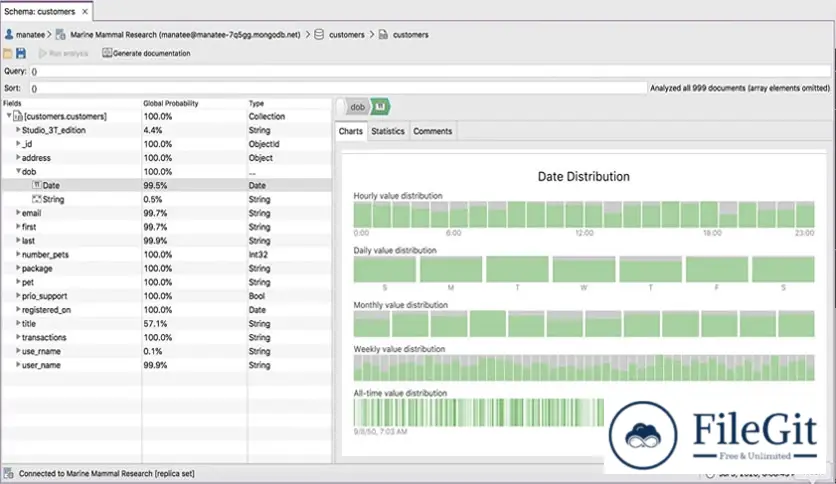Image resolution: width=836 pixels, height=484 pixels.
Task: Click the Type column header
Action: click(x=256, y=103)
